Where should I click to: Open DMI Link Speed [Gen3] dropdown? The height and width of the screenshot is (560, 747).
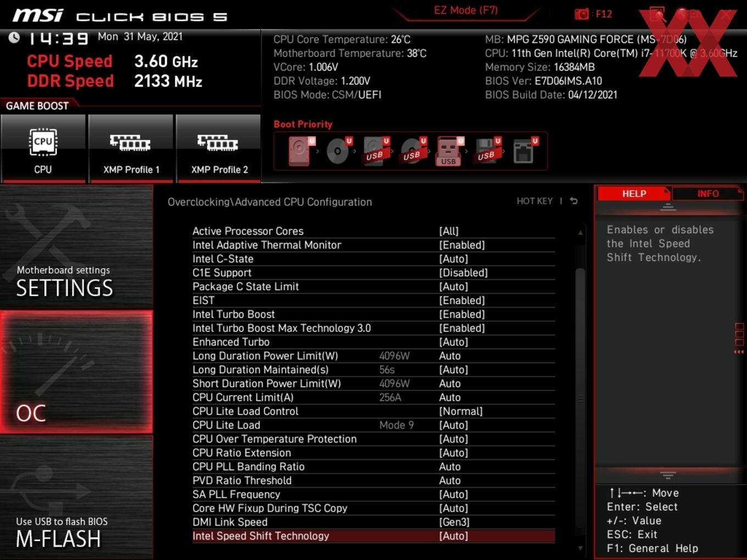point(454,522)
